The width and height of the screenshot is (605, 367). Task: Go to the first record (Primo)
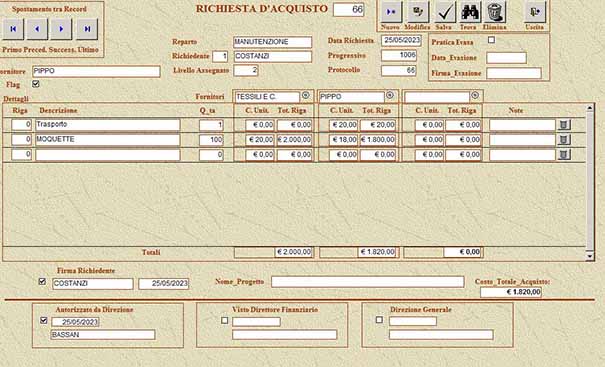click(13, 29)
